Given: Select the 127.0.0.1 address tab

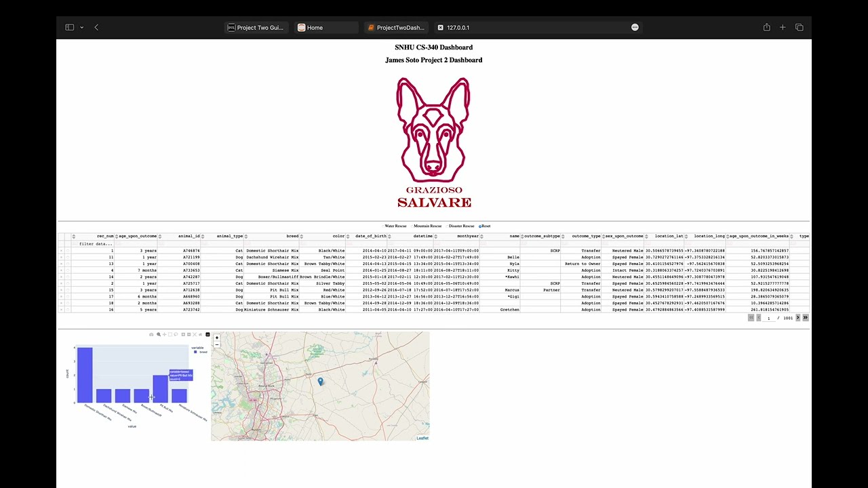Looking at the screenshot, I should coord(537,28).
